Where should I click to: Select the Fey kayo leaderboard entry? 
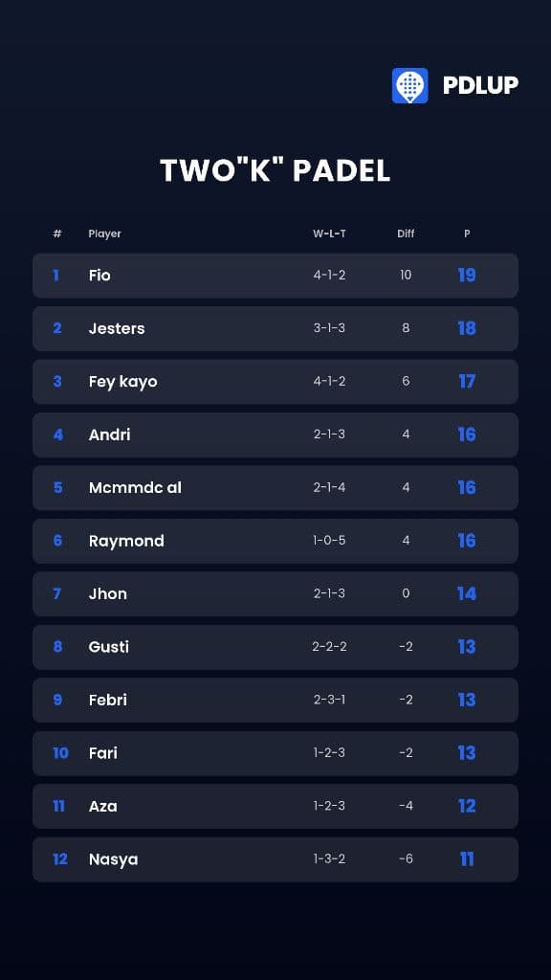(x=275, y=382)
